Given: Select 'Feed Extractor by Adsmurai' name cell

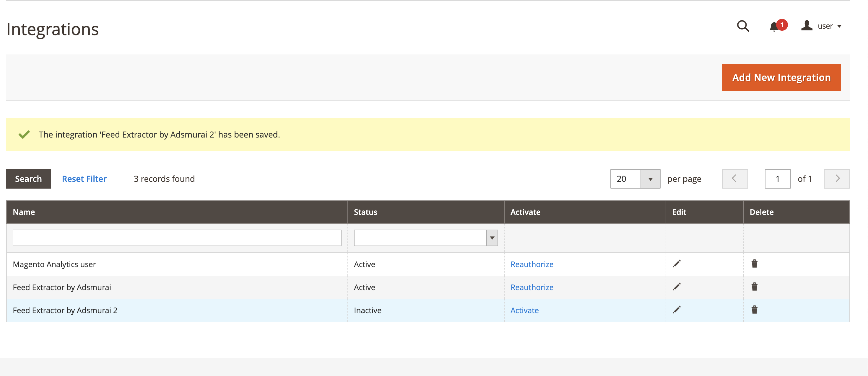Looking at the screenshot, I should (177, 287).
